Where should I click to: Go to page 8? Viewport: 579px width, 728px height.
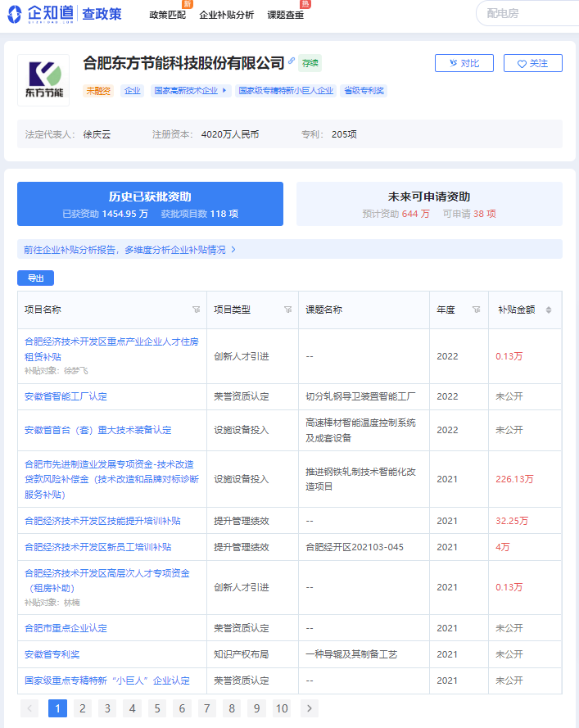tap(232, 708)
